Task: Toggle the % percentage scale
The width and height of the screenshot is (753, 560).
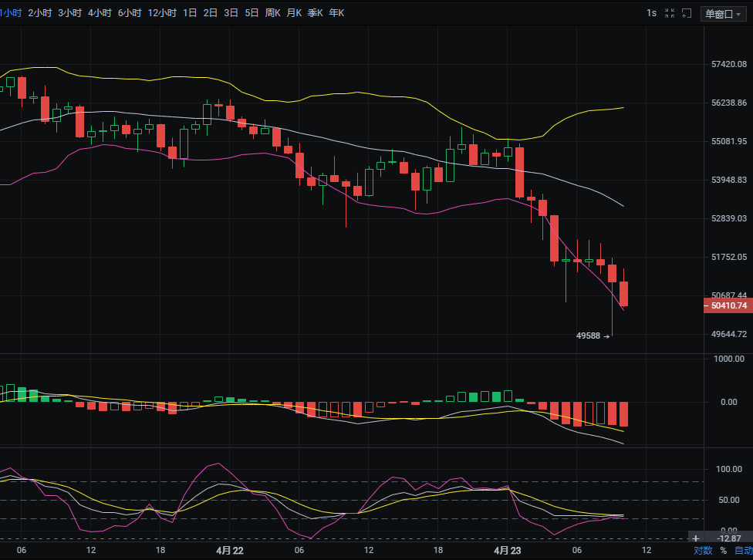Action: tap(723, 551)
